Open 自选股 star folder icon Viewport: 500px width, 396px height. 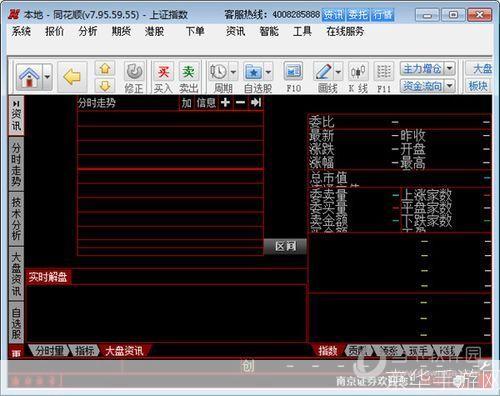pyautogui.click(x=253, y=71)
